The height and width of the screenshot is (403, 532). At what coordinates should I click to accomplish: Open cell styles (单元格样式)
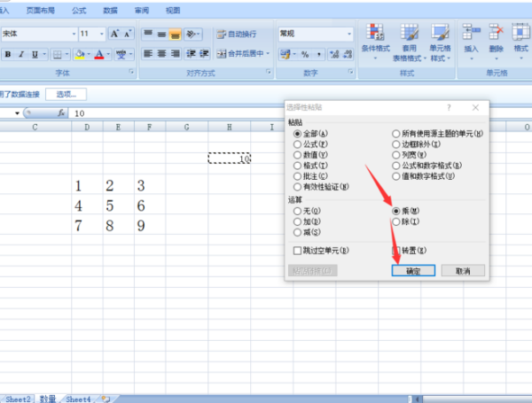click(x=440, y=43)
